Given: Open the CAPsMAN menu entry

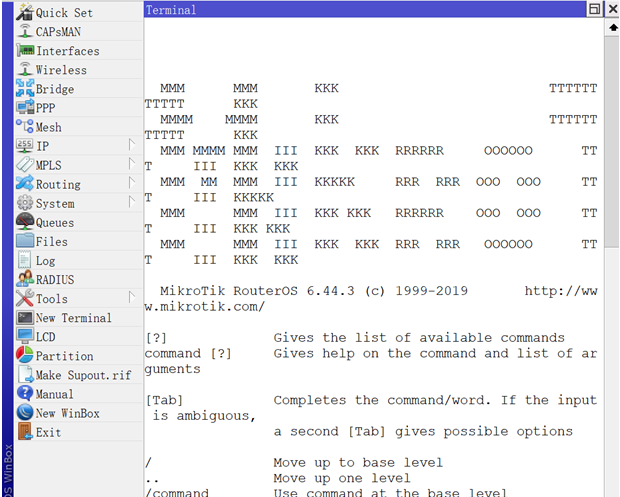Looking at the screenshot, I should [58, 32].
